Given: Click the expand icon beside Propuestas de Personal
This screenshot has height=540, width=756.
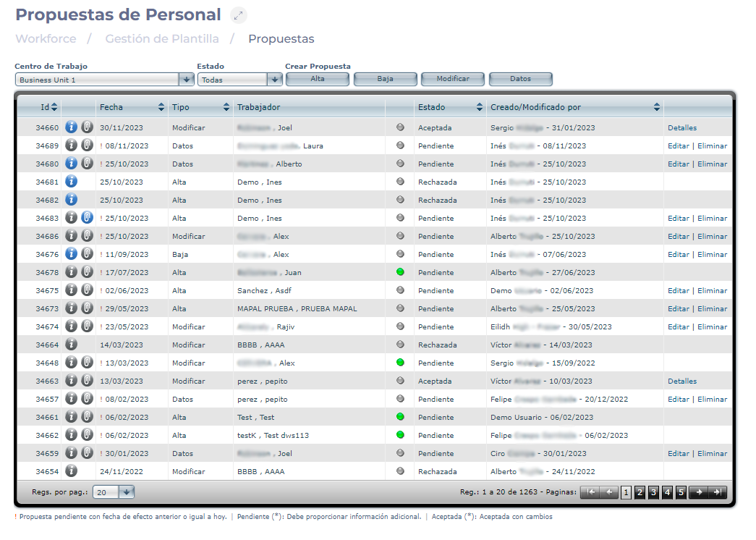Looking at the screenshot, I should tap(239, 15).
